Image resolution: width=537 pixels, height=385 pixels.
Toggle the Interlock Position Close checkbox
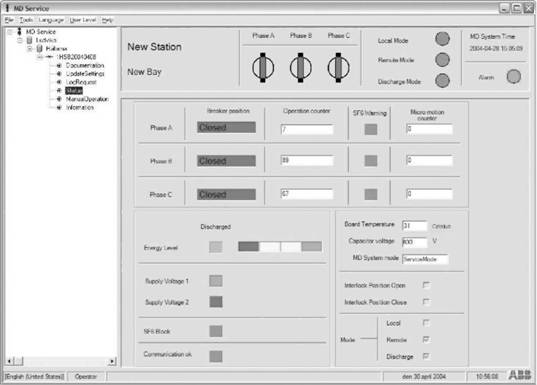click(426, 302)
